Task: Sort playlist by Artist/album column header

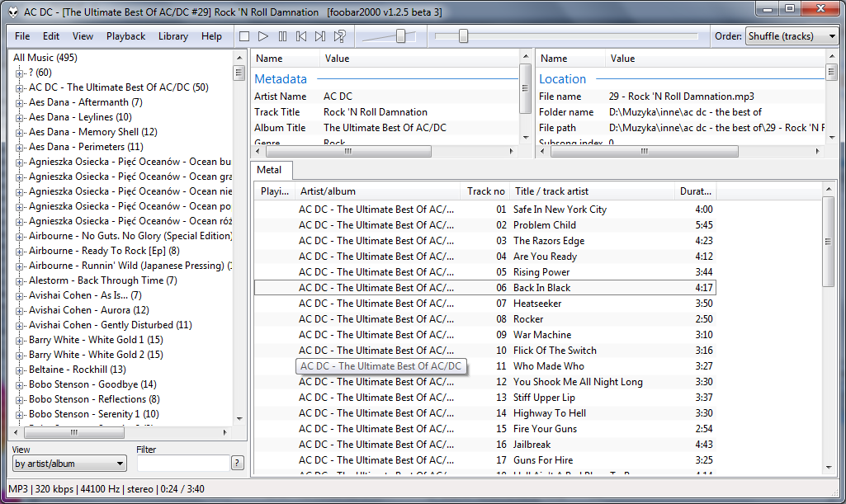Action: [x=378, y=191]
